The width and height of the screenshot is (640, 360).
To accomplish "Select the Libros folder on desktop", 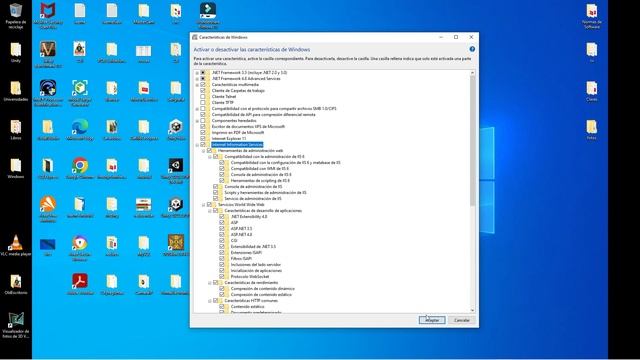I will coord(16,130).
